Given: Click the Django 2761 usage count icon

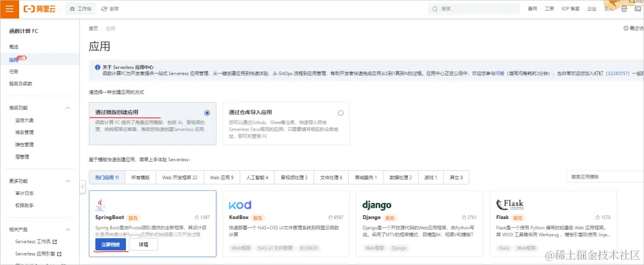Looking at the screenshot, I should (x=464, y=217).
